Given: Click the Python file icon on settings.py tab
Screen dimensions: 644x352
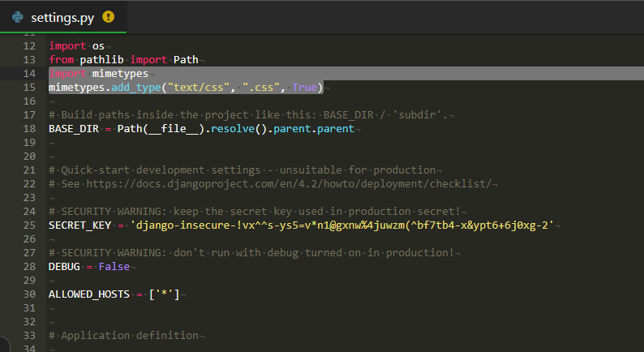Looking at the screenshot, I should point(18,17).
